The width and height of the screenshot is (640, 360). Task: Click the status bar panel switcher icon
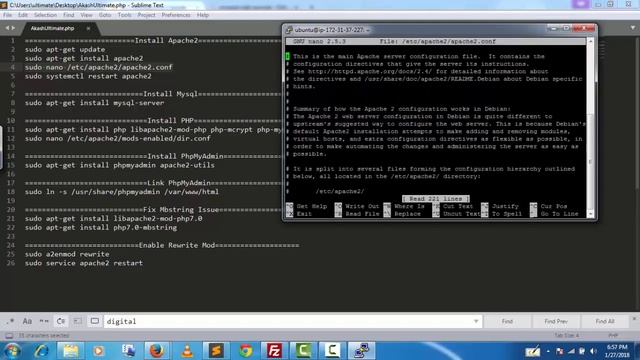[9, 336]
